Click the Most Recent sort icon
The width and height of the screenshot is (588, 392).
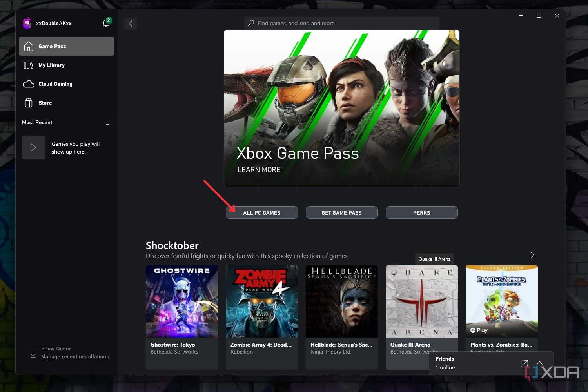(x=108, y=123)
